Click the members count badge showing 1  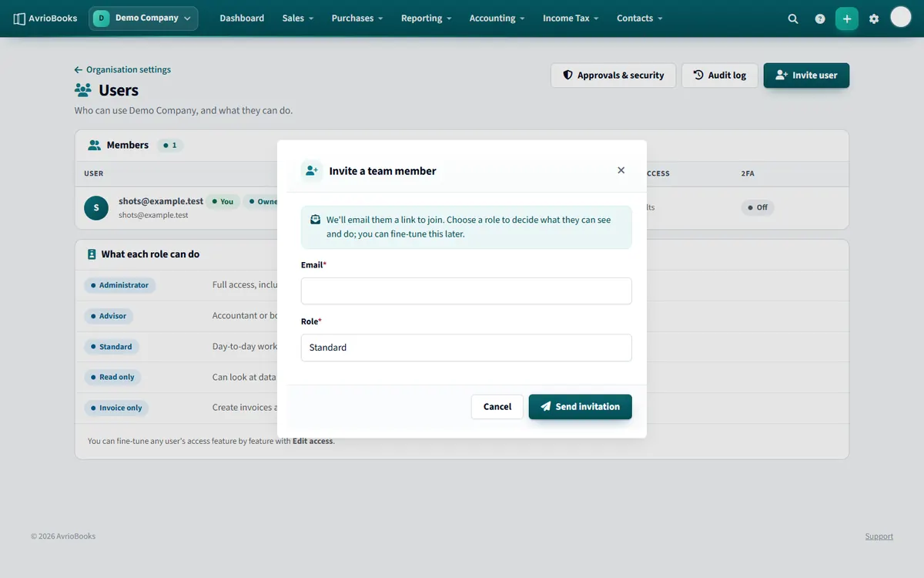point(170,145)
